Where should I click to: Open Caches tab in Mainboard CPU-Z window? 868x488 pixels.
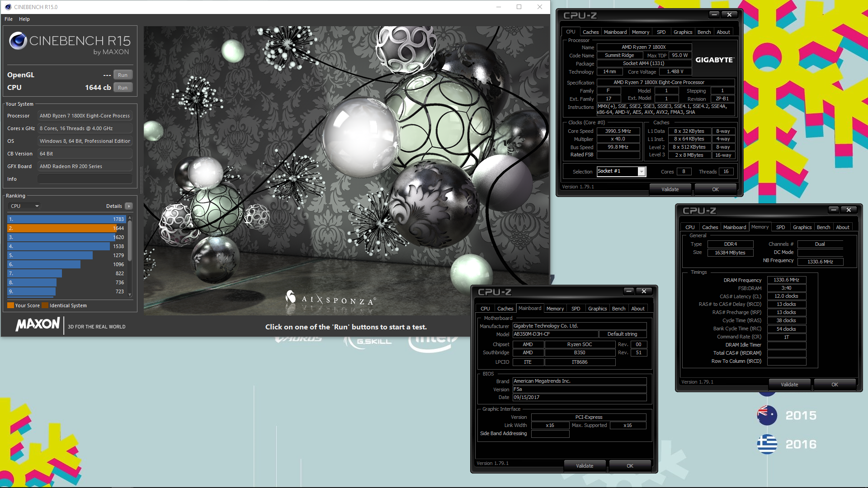[x=505, y=309]
